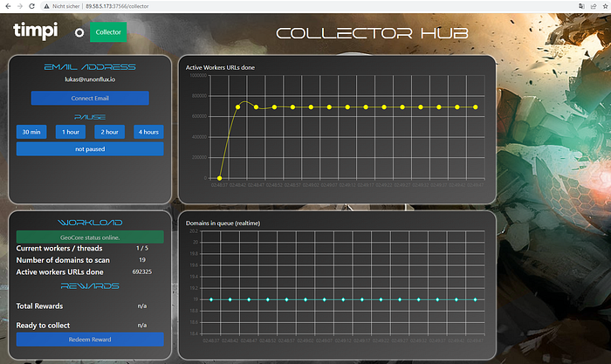Click first data point on Domains in queue chart
Image resolution: width=611 pixels, height=364 pixels.
click(210, 299)
